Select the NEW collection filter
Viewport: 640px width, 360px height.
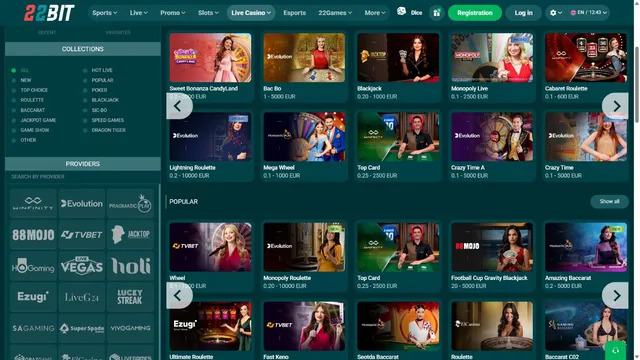22,80
